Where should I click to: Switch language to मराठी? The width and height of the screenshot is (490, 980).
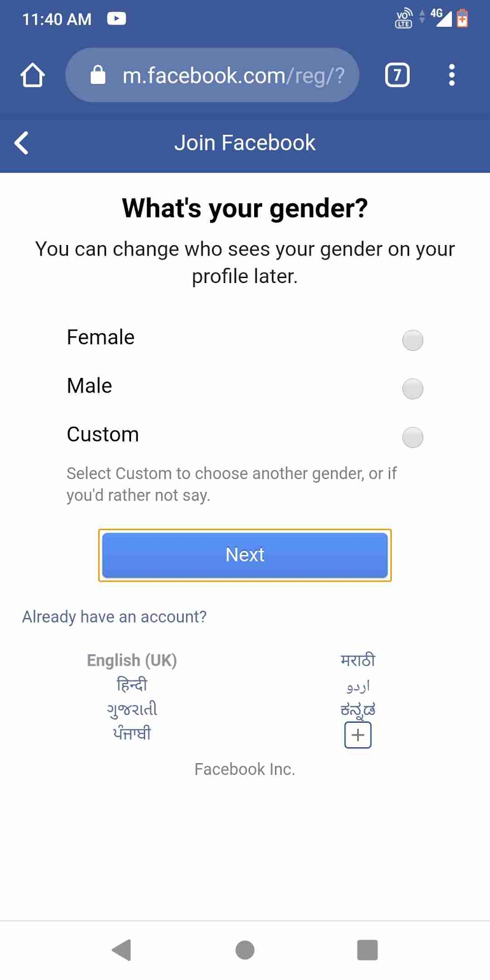coord(358,660)
